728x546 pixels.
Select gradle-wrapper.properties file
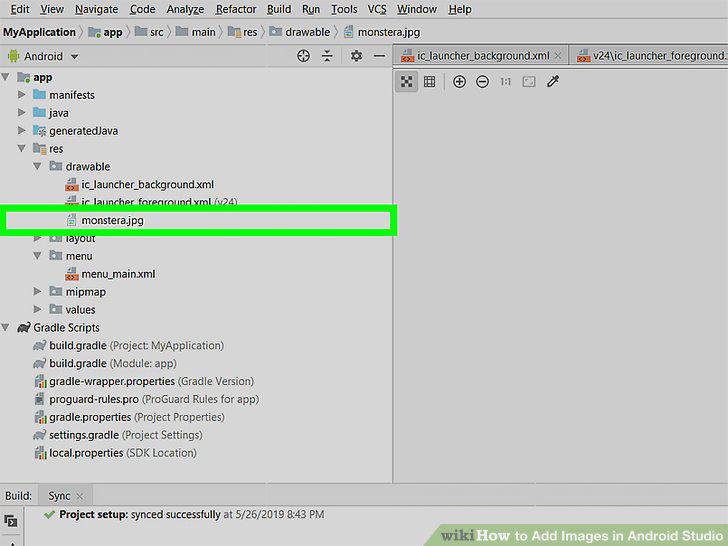144,381
